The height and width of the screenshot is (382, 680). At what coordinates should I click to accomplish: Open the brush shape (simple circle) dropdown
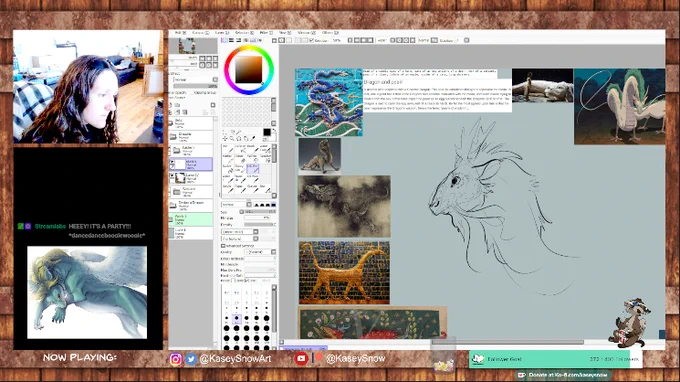(240, 232)
